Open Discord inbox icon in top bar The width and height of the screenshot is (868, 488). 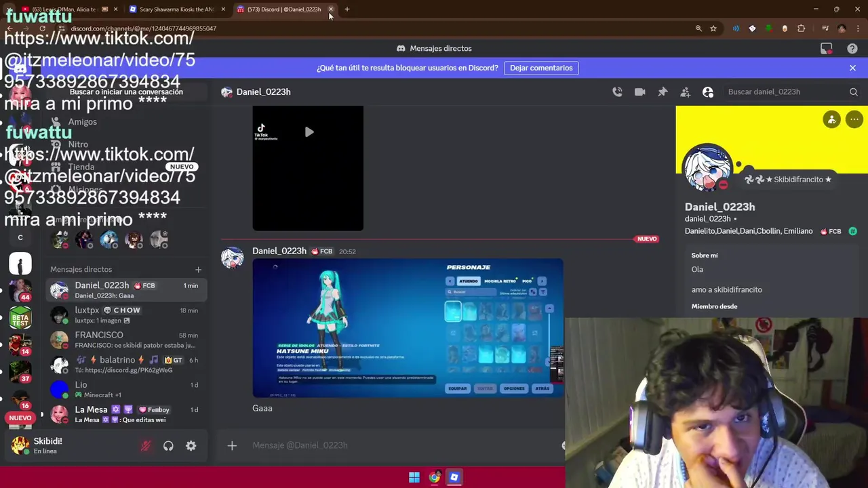click(826, 49)
